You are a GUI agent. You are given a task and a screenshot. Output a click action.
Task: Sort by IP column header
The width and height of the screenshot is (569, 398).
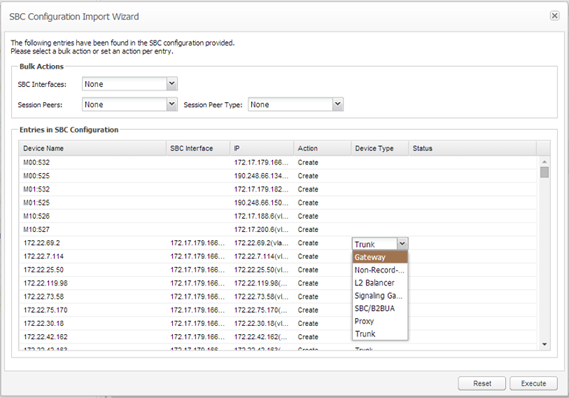click(x=262, y=148)
